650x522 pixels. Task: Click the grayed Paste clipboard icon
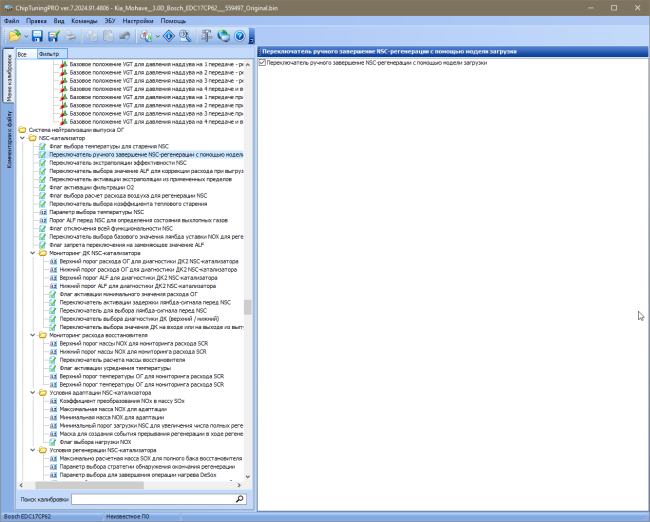pos(108,36)
